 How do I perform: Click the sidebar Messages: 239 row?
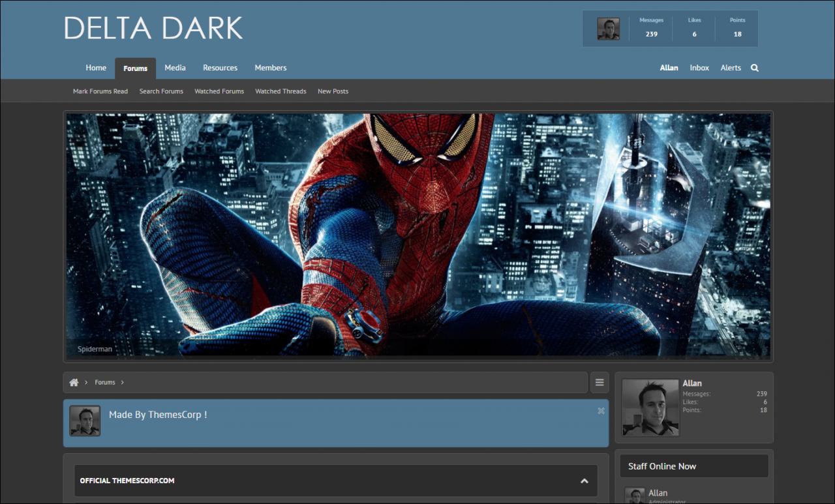click(725, 394)
